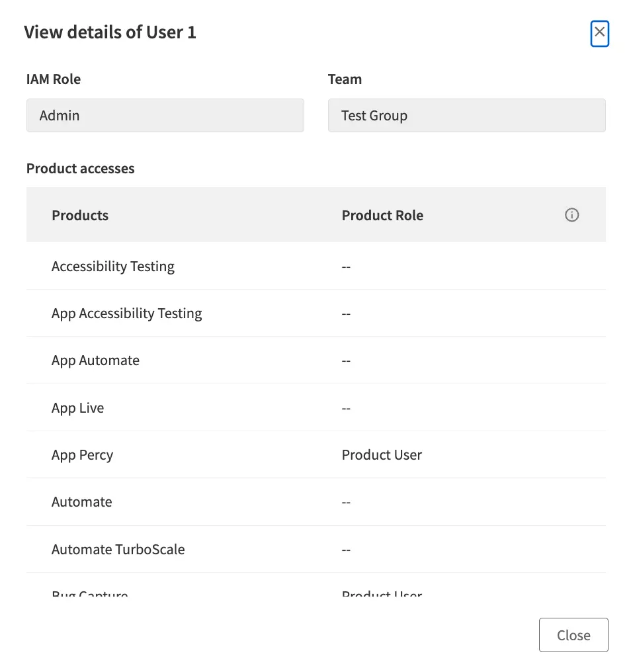631x672 pixels.
Task: Click the App Live product entry
Action: (77, 408)
